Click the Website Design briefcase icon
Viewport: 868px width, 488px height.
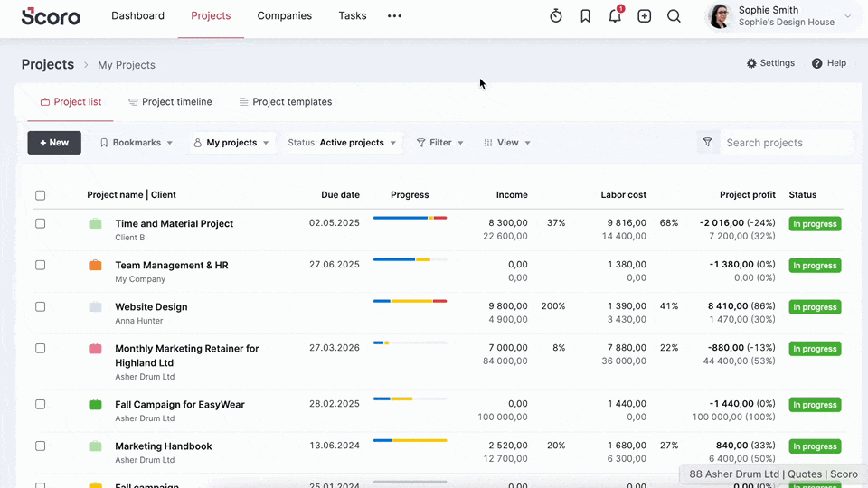[95, 306]
